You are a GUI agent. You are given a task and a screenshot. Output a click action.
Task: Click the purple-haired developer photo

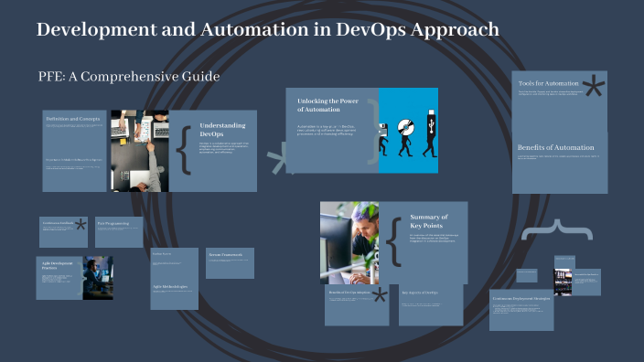(x=349, y=242)
